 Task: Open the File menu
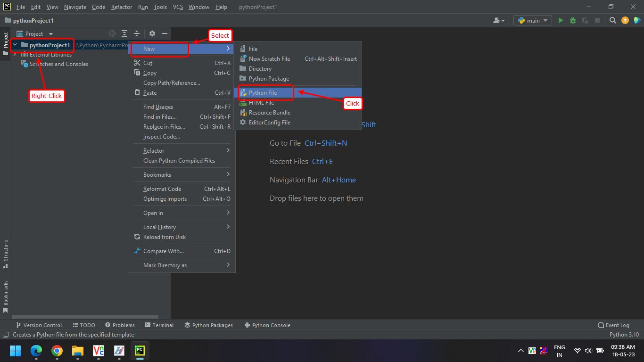pos(21,7)
